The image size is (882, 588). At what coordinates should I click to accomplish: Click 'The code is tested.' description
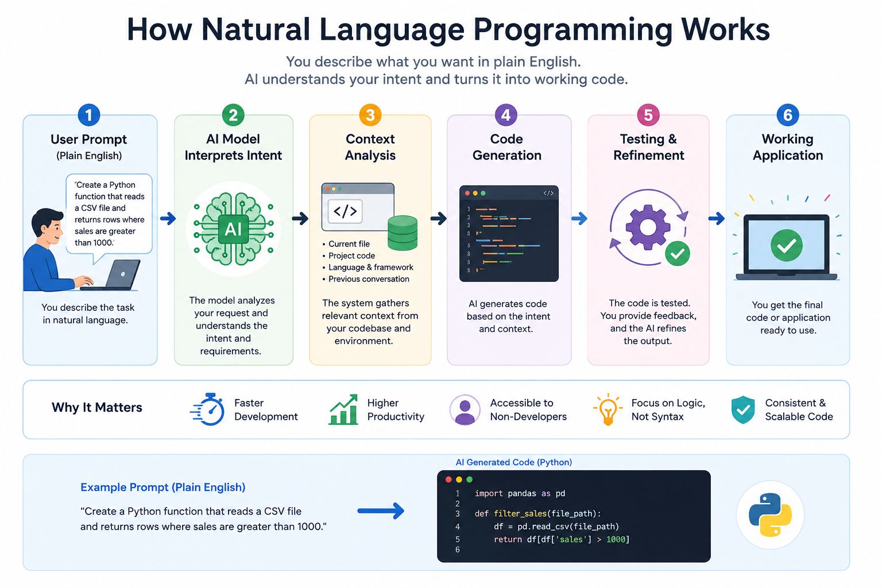[648, 322]
